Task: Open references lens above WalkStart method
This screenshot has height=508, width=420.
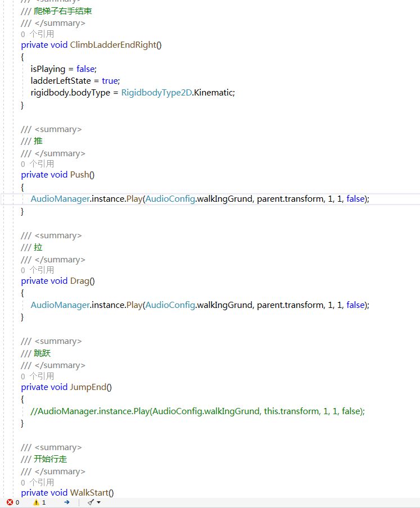Action: [37, 482]
